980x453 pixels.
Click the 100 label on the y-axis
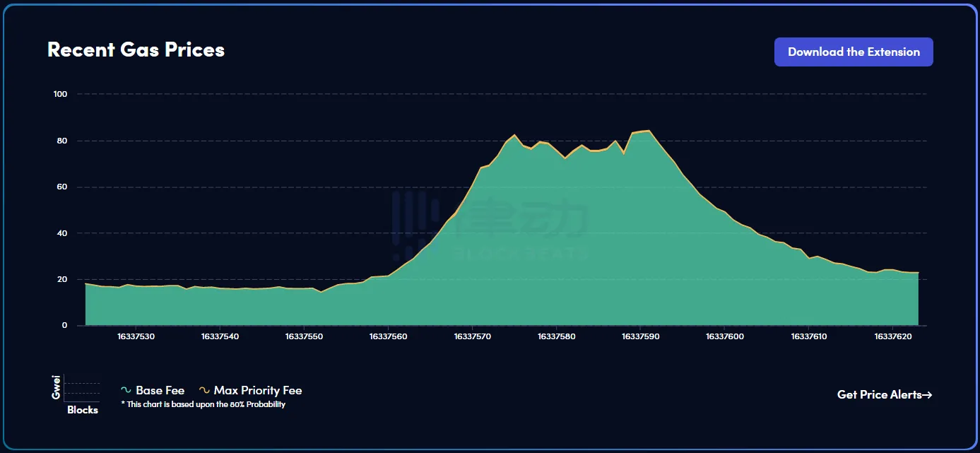click(61, 95)
